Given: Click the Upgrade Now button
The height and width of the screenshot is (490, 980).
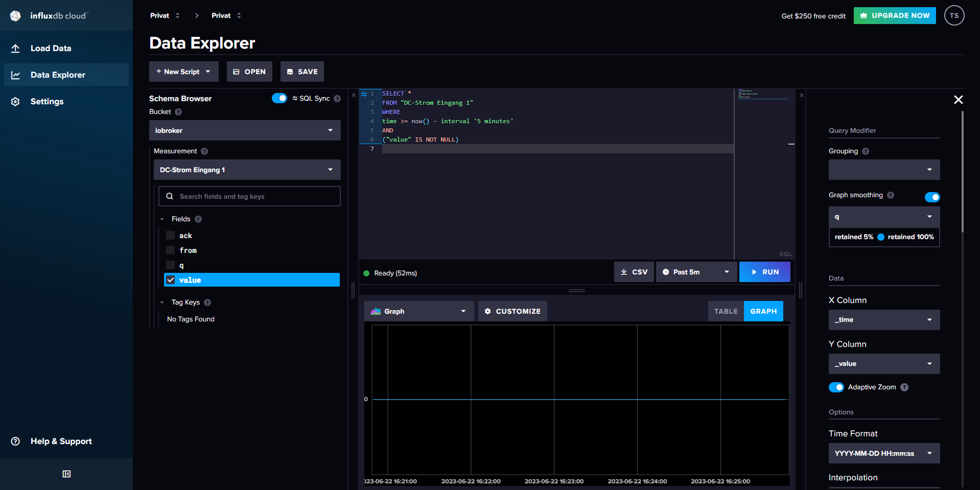Looking at the screenshot, I should click(895, 15).
